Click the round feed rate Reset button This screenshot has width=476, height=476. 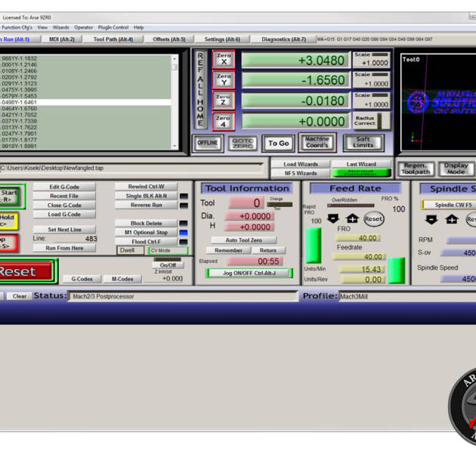pos(373,219)
